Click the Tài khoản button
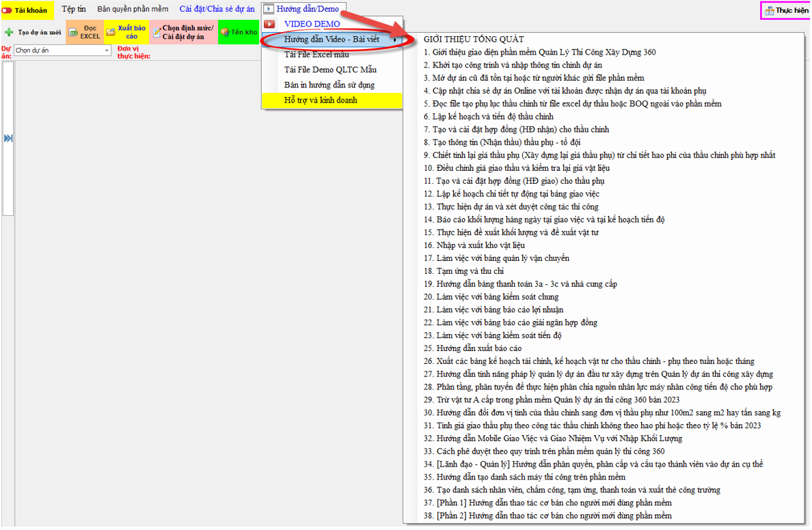This screenshot has height=530, width=812. (27, 10)
